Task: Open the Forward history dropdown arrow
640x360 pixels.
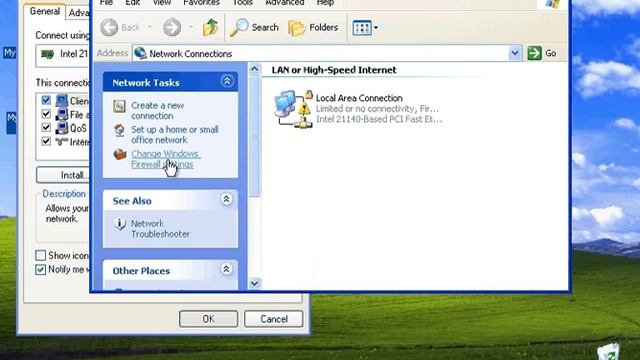Action: (191, 27)
